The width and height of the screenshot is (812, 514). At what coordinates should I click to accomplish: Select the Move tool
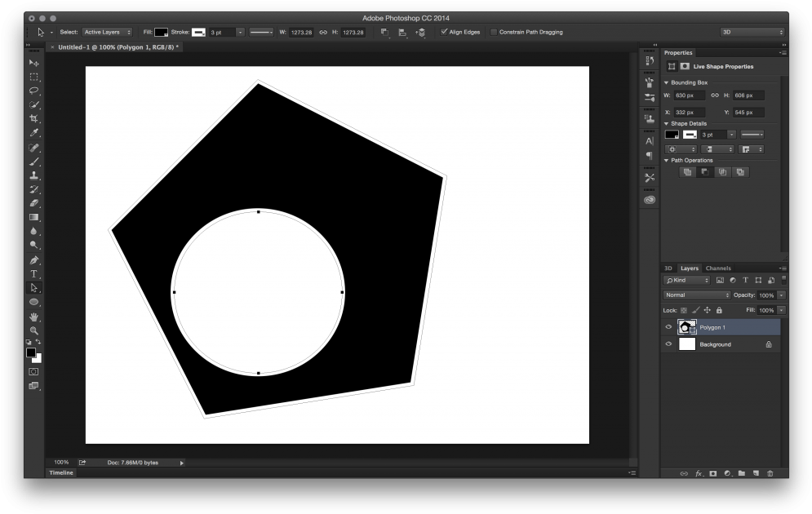[x=33, y=62]
